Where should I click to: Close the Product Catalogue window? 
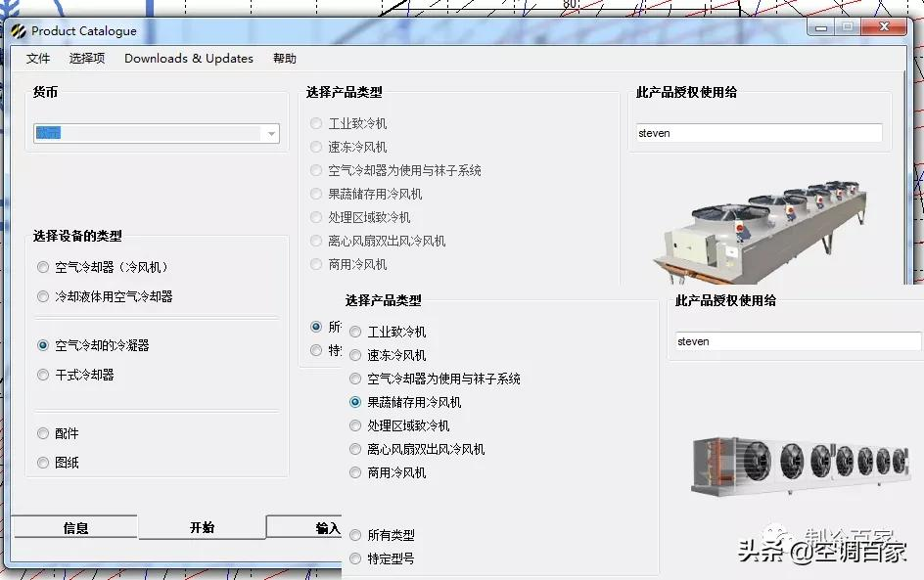pyautogui.click(x=883, y=27)
